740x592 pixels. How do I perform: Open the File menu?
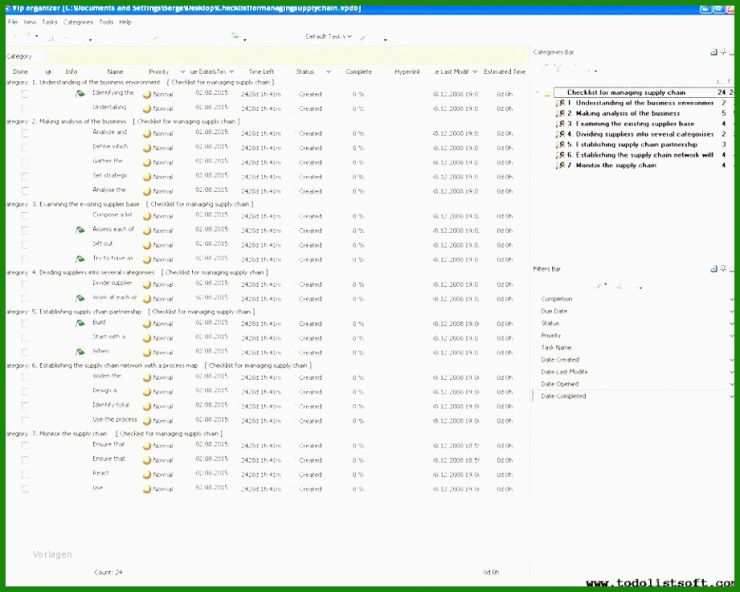13,22
